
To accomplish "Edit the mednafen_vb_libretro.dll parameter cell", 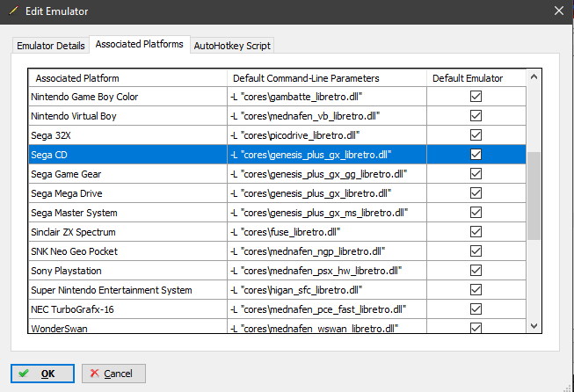I will (327, 116).
